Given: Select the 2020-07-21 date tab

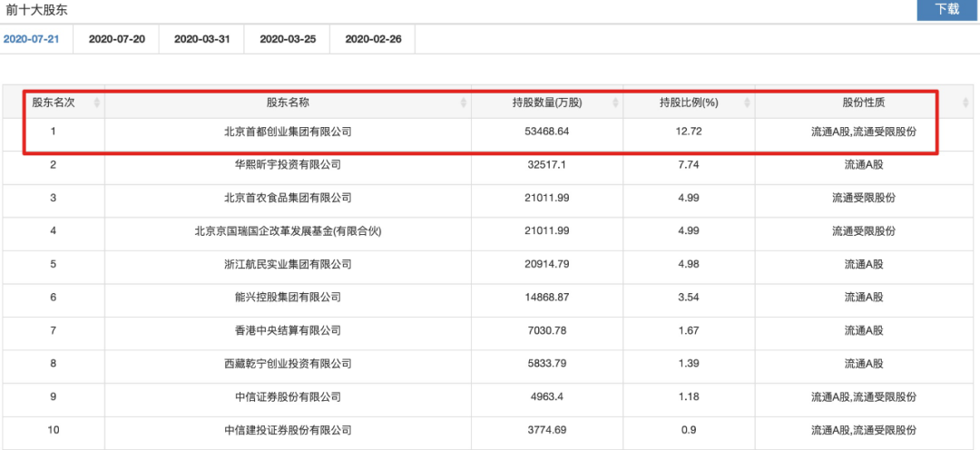Looking at the screenshot, I should click(x=31, y=39).
